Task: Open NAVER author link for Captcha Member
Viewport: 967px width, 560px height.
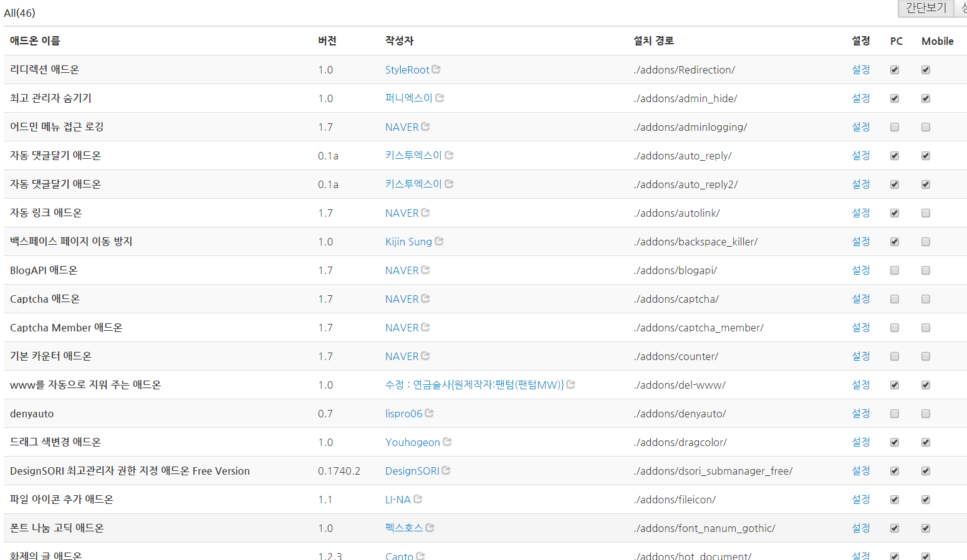Action: 402,328
